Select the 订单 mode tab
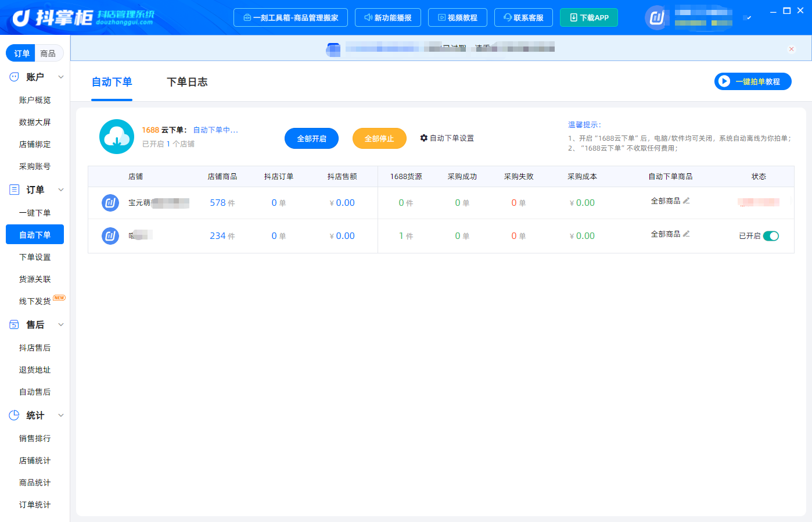 21,53
